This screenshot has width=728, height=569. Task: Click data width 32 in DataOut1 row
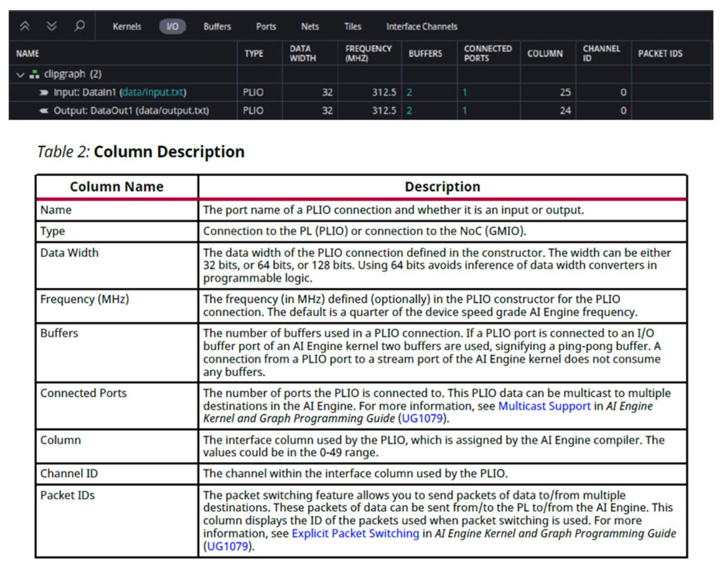pos(327,111)
